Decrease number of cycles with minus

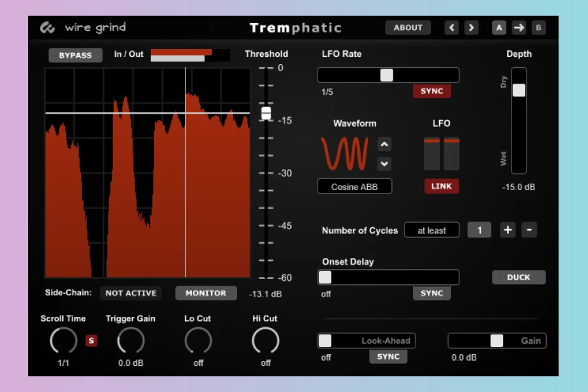pyautogui.click(x=529, y=230)
